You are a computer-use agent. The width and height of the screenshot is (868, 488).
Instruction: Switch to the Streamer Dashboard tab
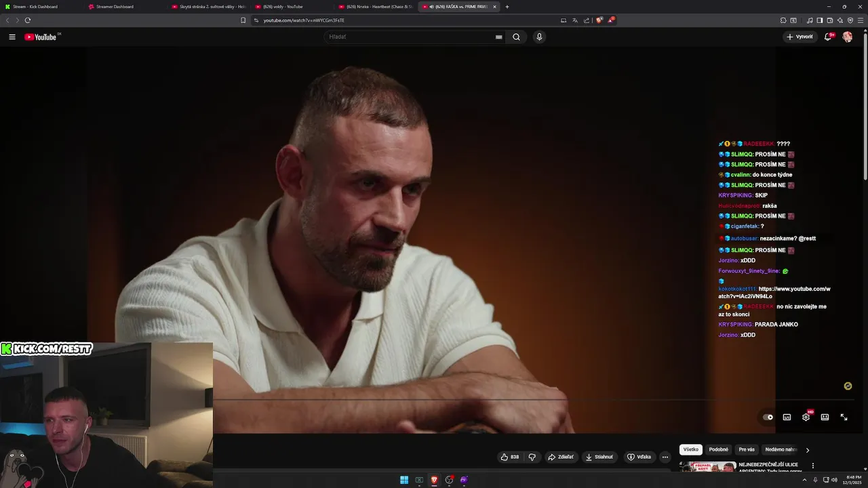pyautogui.click(x=124, y=7)
